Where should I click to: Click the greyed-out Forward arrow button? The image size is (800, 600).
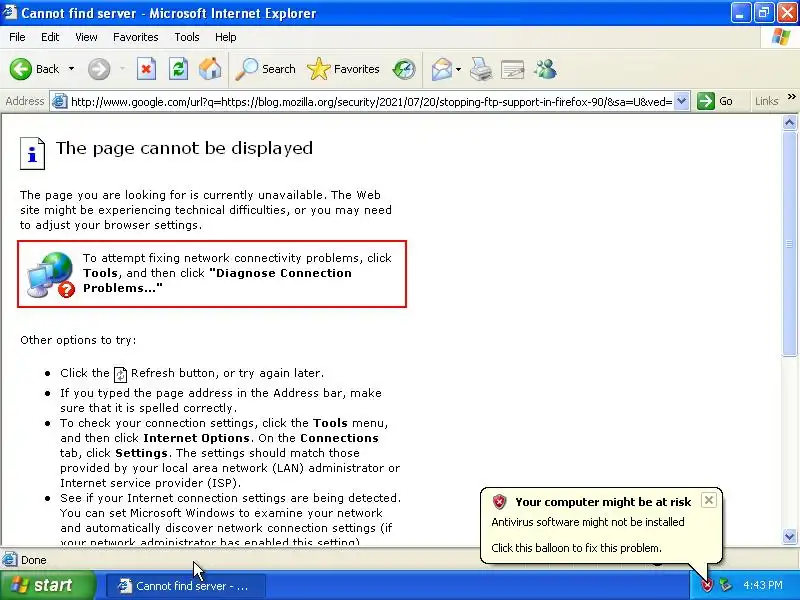(x=98, y=69)
